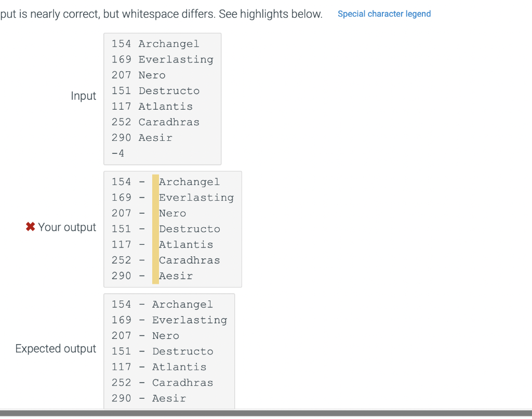Select '207 Nero' in the Input box
The width and height of the screenshot is (532, 419).
point(138,75)
